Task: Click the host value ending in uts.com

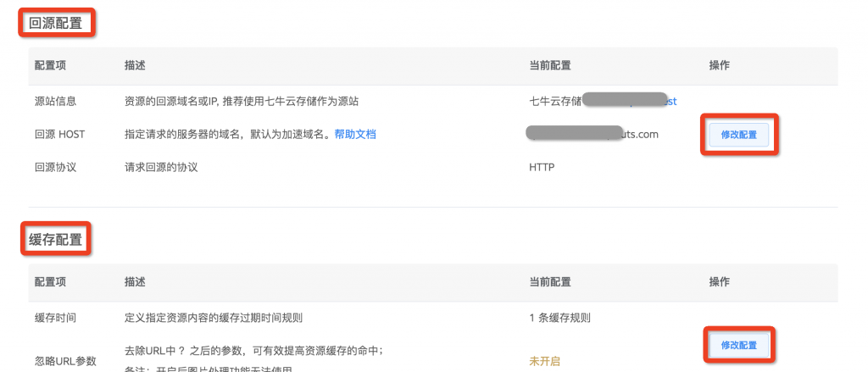Action: point(593,134)
